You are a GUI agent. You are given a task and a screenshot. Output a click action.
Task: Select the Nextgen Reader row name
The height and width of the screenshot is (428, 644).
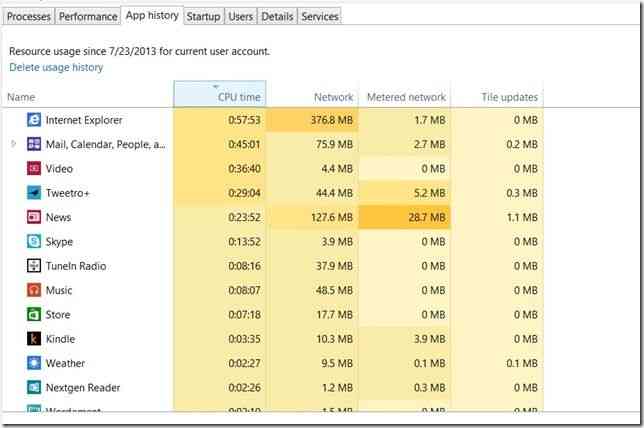pyautogui.click(x=83, y=388)
